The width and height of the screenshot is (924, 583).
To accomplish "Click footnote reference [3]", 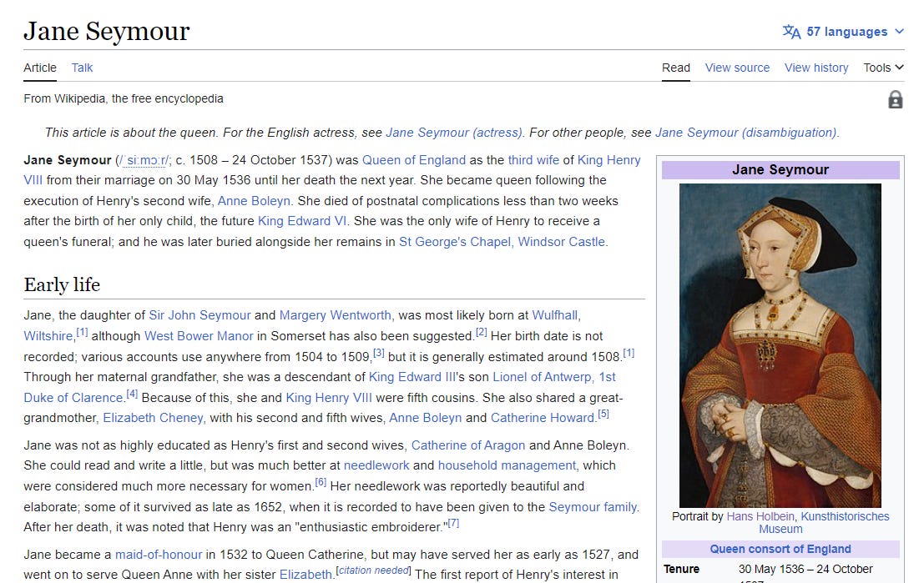I will pyautogui.click(x=378, y=353).
